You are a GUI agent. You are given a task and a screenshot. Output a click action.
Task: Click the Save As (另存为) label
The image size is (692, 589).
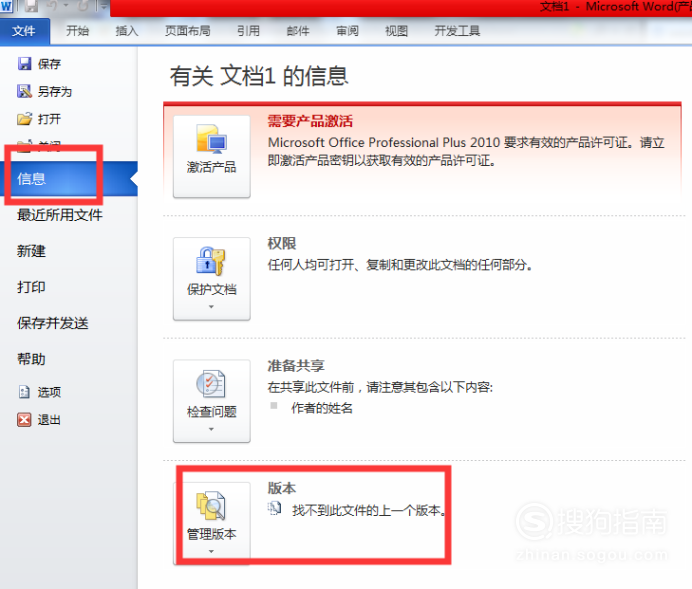[55, 92]
